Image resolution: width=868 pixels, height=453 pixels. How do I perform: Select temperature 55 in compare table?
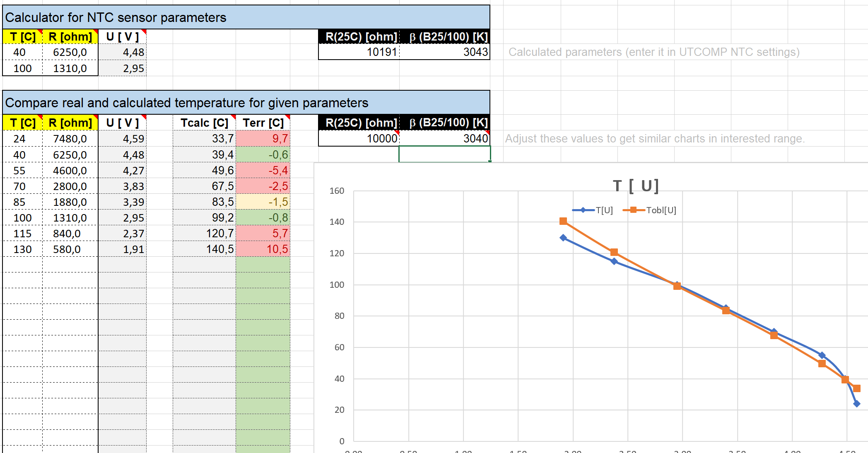point(23,170)
